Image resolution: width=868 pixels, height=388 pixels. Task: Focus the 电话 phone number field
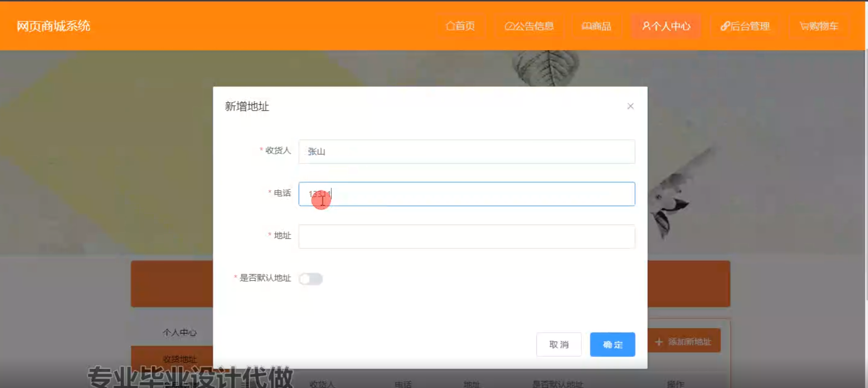pos(466,194)
